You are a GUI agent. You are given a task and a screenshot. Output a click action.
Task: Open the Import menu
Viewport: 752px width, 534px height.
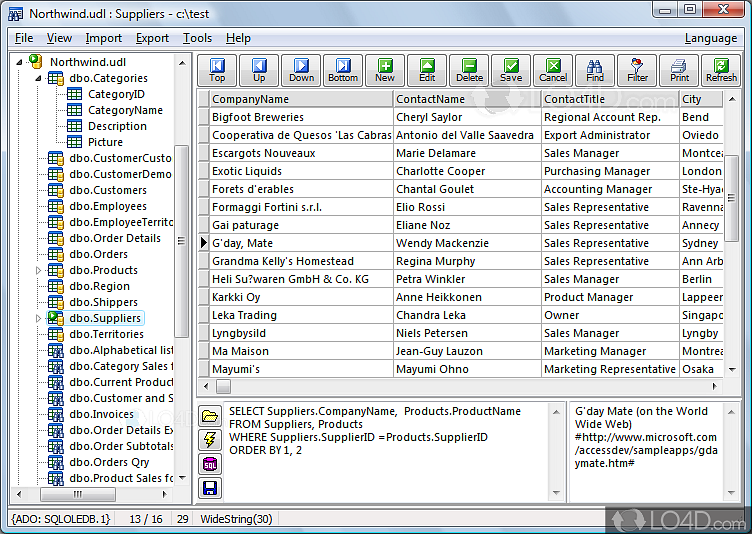coord(104,38)
